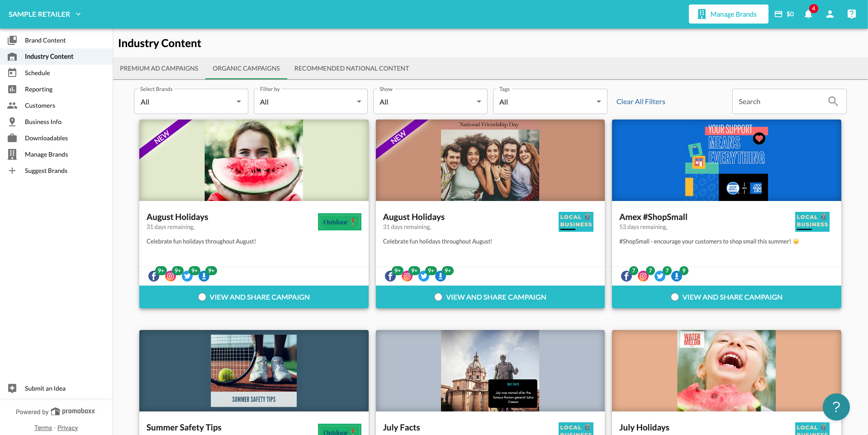Open the notifications bell icon

pos(808,14)
